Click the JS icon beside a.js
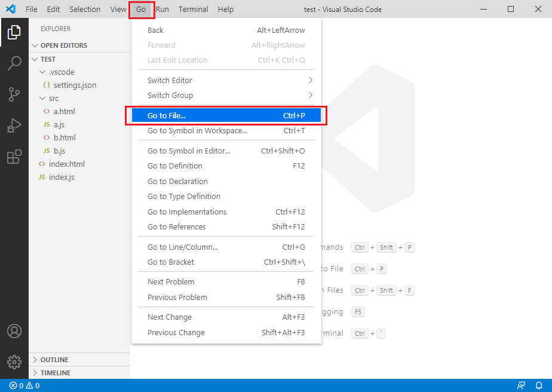The image size is (552, 392). [47, 124]
